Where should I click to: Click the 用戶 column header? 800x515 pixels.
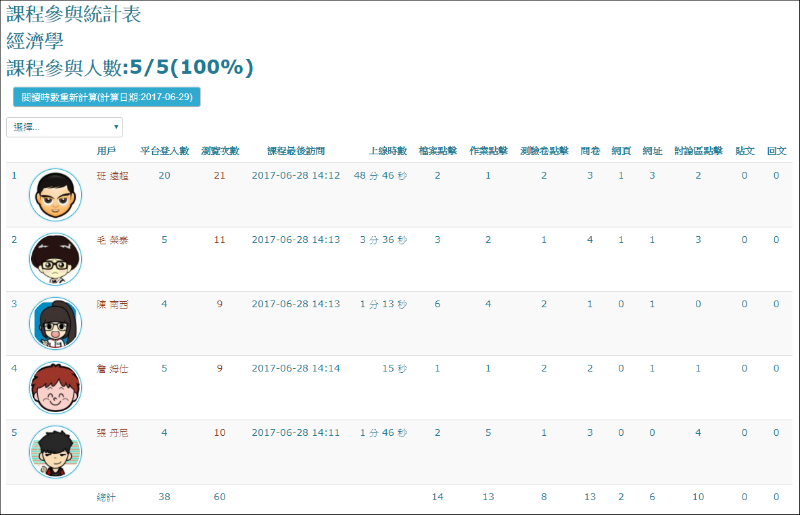(106, 151)
